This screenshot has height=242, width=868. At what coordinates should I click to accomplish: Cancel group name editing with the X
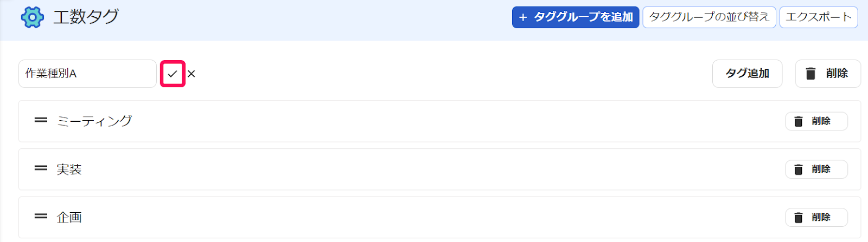click(192, 74)
